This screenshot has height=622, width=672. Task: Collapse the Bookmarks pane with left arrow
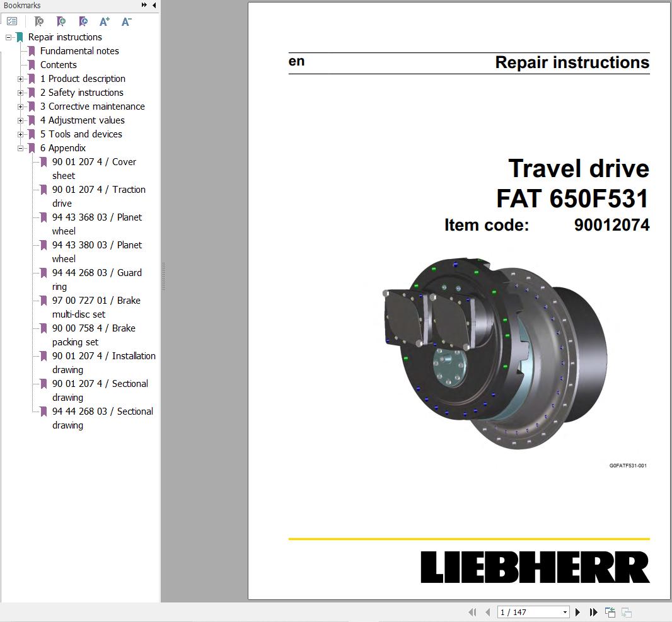tap(154, 5)
